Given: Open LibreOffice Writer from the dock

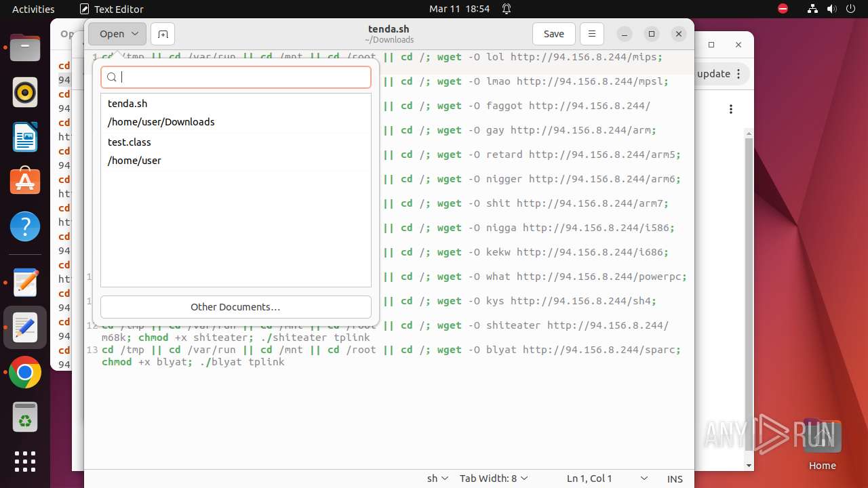Looking at the screenshot, I should 25,138.
